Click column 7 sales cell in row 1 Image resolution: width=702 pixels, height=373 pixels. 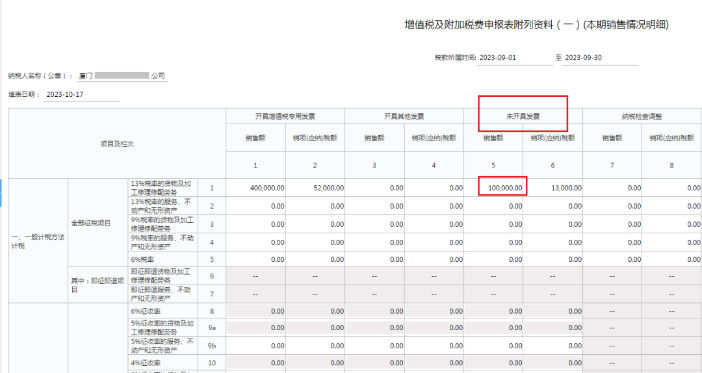click(x=612, y=188)
